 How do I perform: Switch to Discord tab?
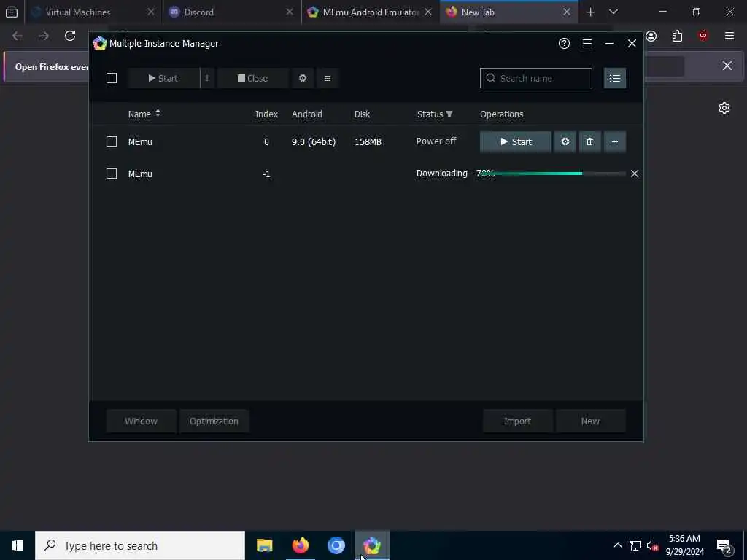coord(231,12)
